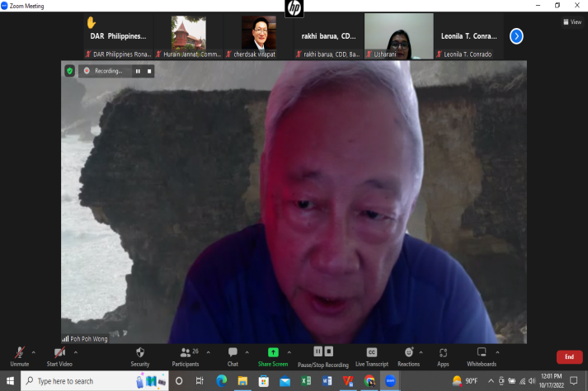588x391 pixels.
Task: Enable Live Transcript captions
Action: 371,353
